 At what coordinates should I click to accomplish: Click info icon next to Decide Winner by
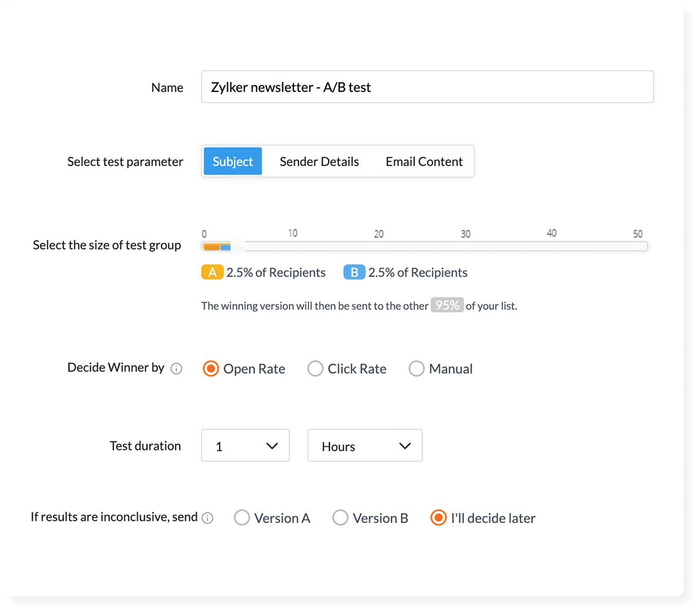click(176, 369)
